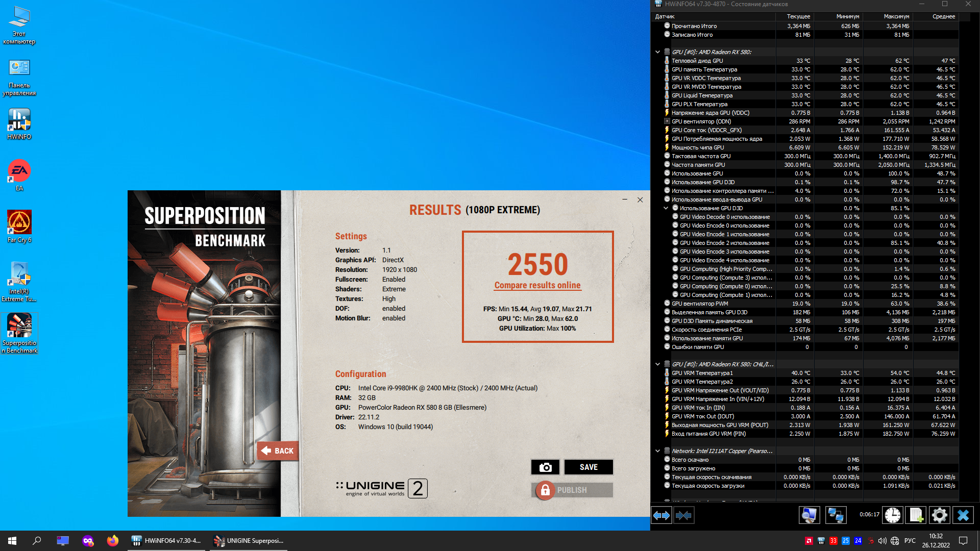Click the locked PUBLISH button
Screen dimensions: 980x551
tap(572, 490)
